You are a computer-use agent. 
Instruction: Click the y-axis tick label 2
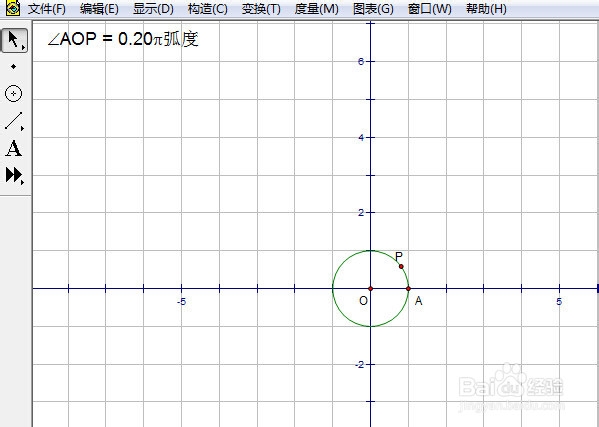click(x=361, y=213)
